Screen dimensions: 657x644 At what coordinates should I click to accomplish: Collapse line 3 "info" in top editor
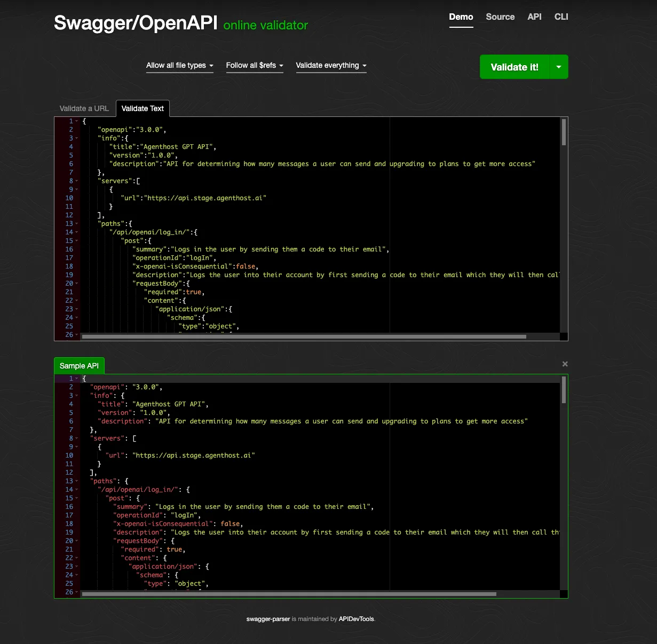(x=77, y=138)
